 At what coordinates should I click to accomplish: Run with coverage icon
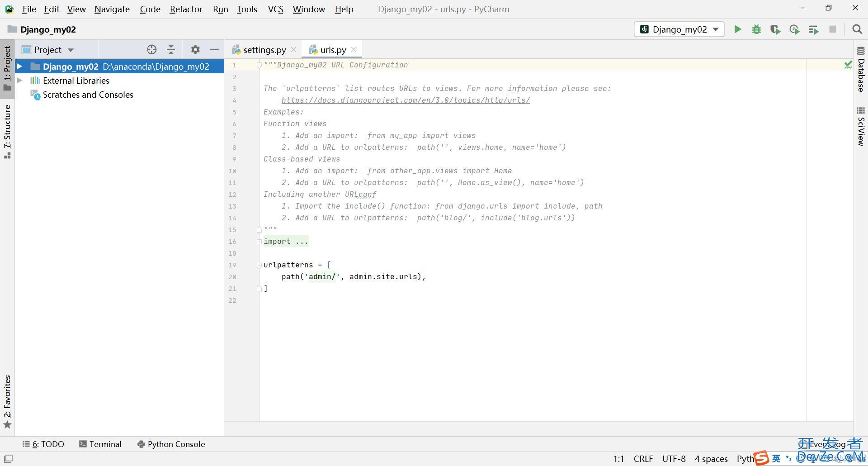[775, 29]
